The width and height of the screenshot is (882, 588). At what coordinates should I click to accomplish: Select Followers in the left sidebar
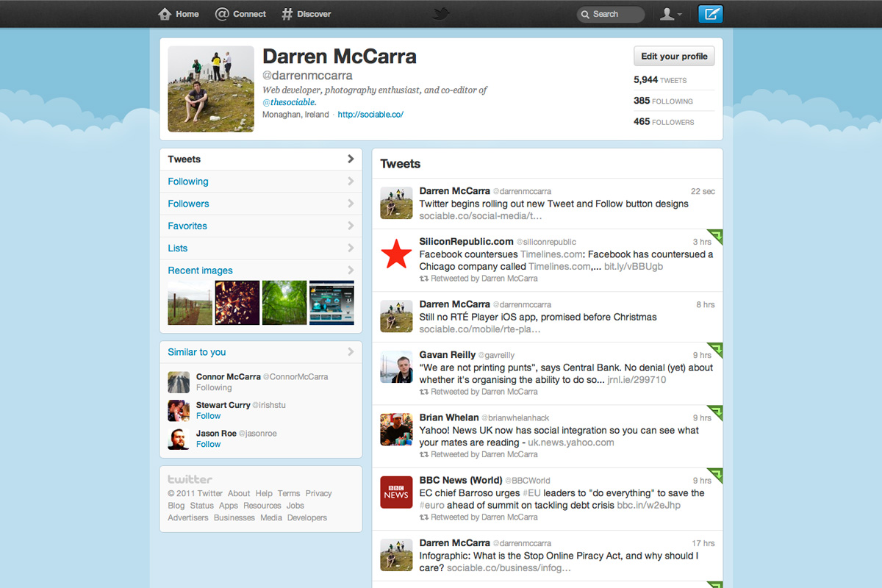pyautogui.click(x=188, y=204)
